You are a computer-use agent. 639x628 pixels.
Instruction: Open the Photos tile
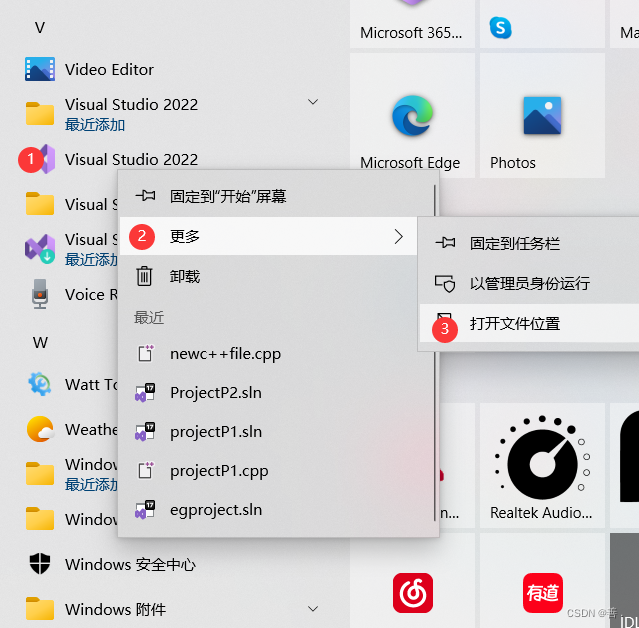point(542,116)
